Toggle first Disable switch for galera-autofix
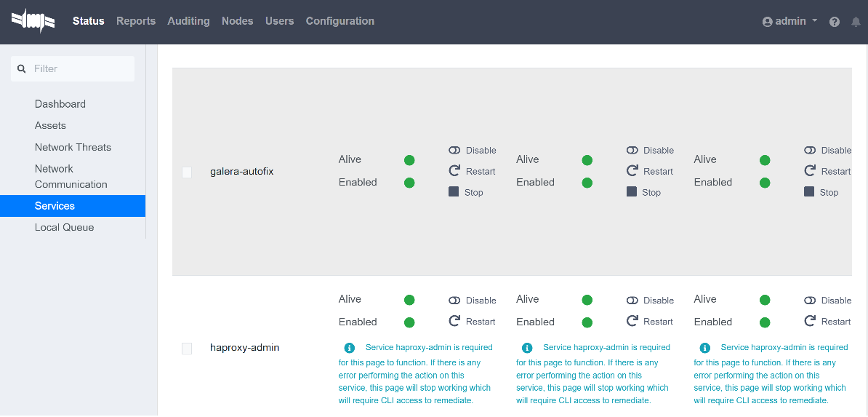868x417 pixels. coord(454,150)
